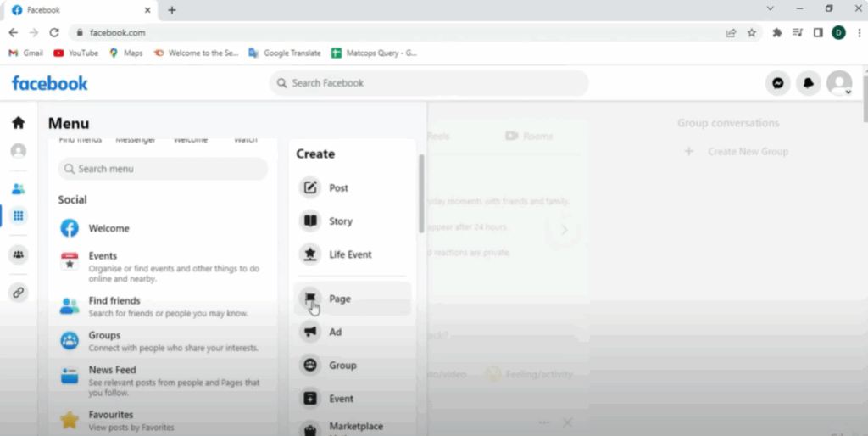Click the Favourites star icon
This screenshot has height=436, width=868.
[x=70, y=420]
